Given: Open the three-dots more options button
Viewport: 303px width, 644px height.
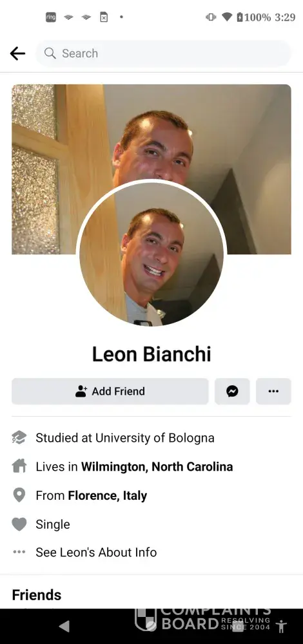Looking at the screenshot, I should coord(273,392).
